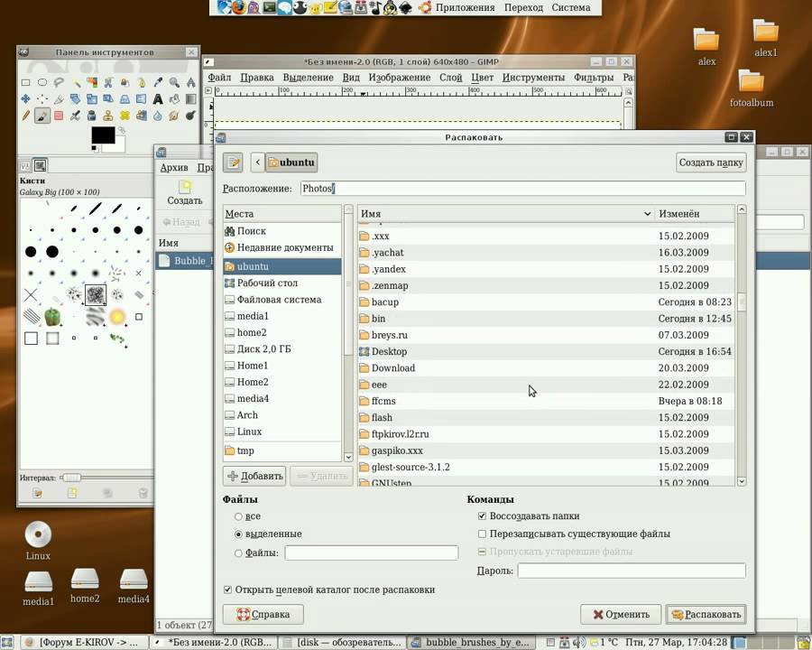Select the Color Picker eyedropper tool
Viewport: 812px width, 650px height.
pos(158,82)
